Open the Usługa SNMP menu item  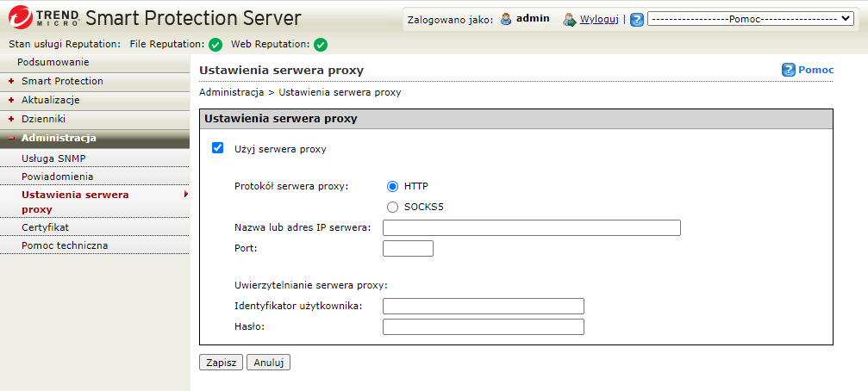click(x=53, y=158)
